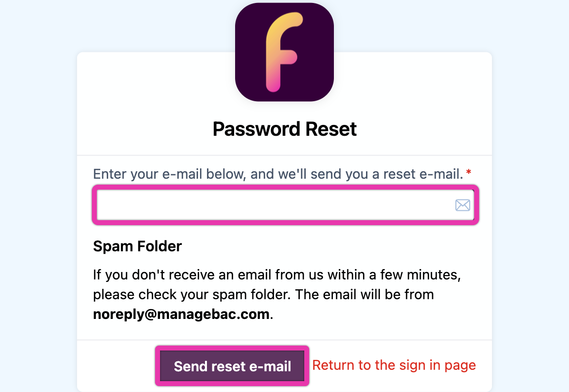Click the word "Send" on the purple button

click(190, 366)
